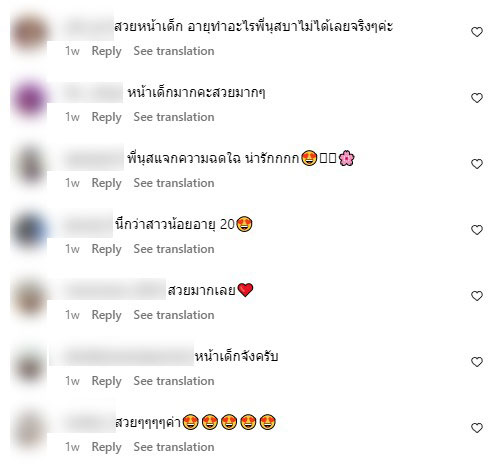See translation of the น่ารักกกก comment
Viewport: 493px width, 466px height.
(x=174, y=183)
